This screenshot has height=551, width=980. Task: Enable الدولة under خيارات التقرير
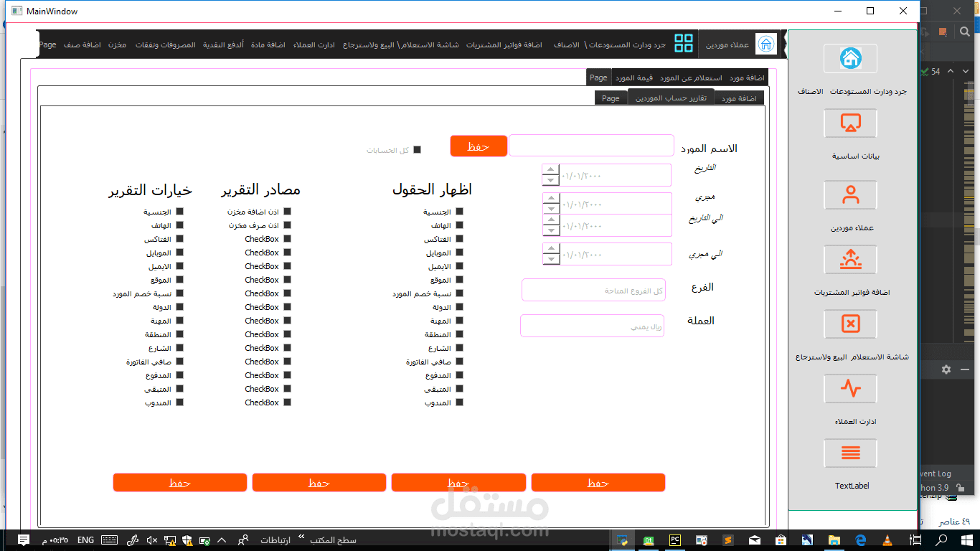tap(179, 307)
